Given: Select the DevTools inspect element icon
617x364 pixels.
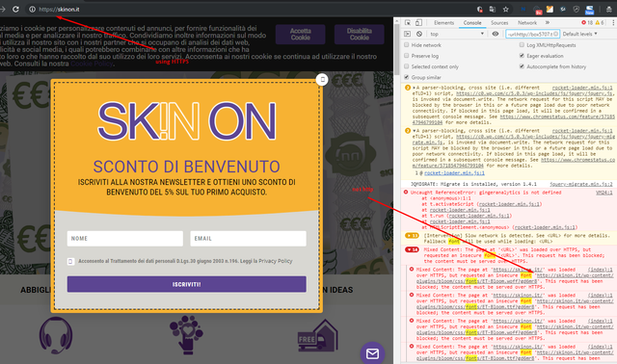Looking at the screenshot, I should coord(408,23).
